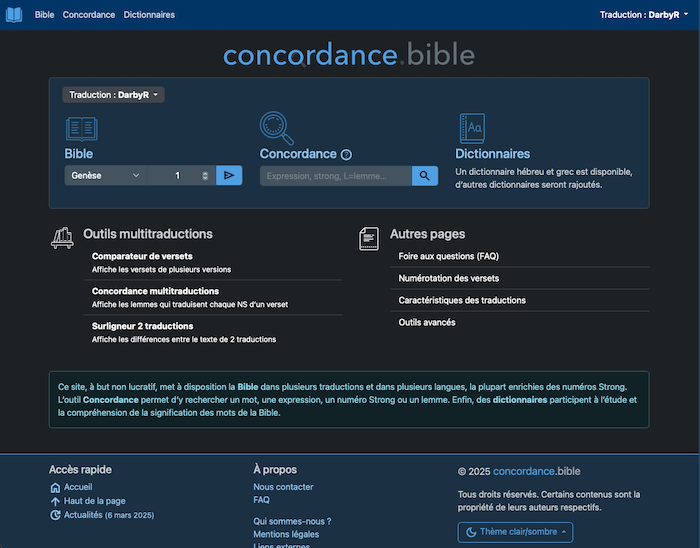
Task: Click the moon icon in theme button
Action: click(471, 532)
